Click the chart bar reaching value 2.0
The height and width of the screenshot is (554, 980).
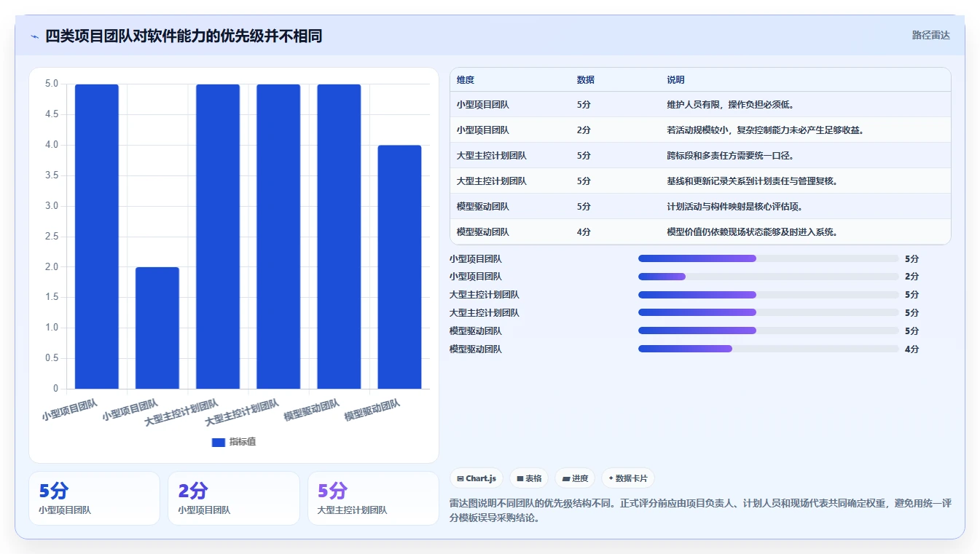[x=157, y=328]
